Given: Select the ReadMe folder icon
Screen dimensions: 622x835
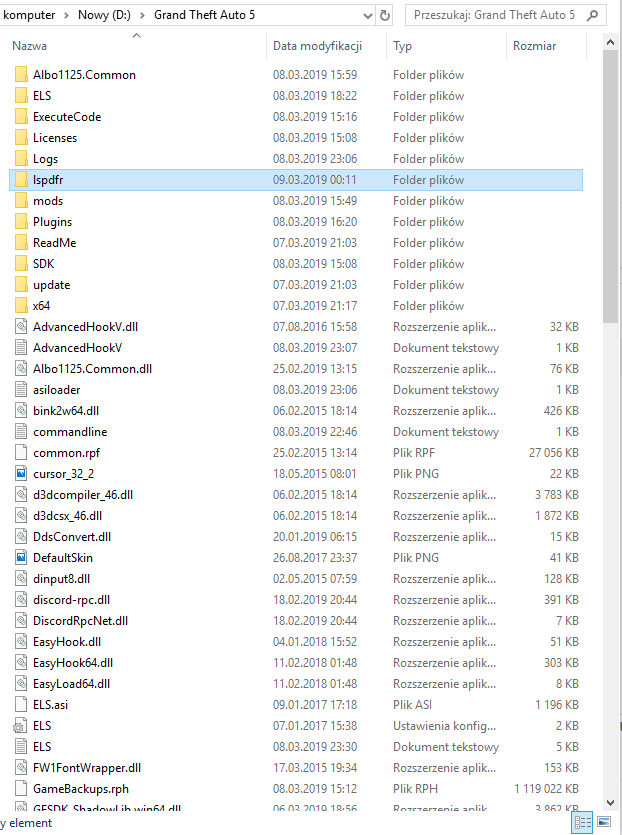Looking at the screenshot, I should tap(21, 243).
